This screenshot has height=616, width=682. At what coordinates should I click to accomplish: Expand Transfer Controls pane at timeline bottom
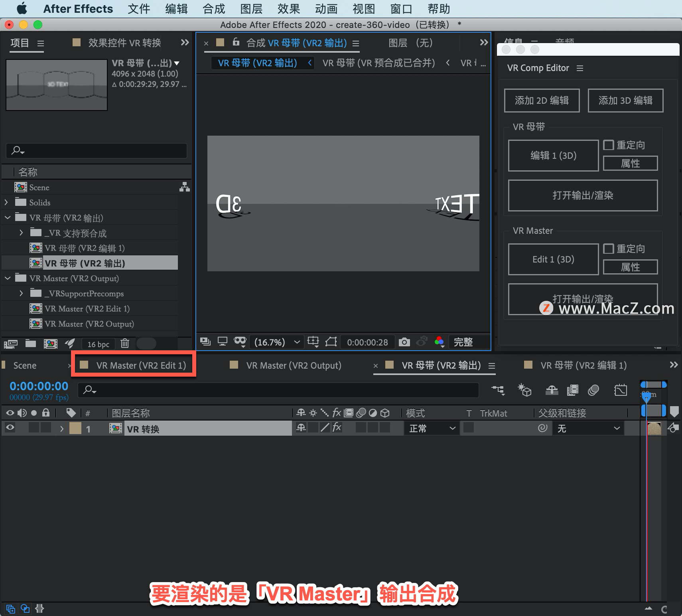pos(25,608)
